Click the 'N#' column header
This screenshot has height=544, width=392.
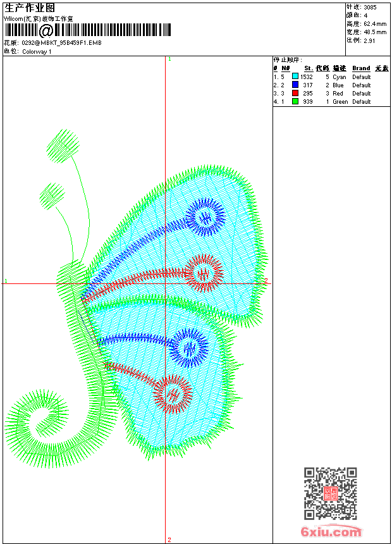(286, 68)
